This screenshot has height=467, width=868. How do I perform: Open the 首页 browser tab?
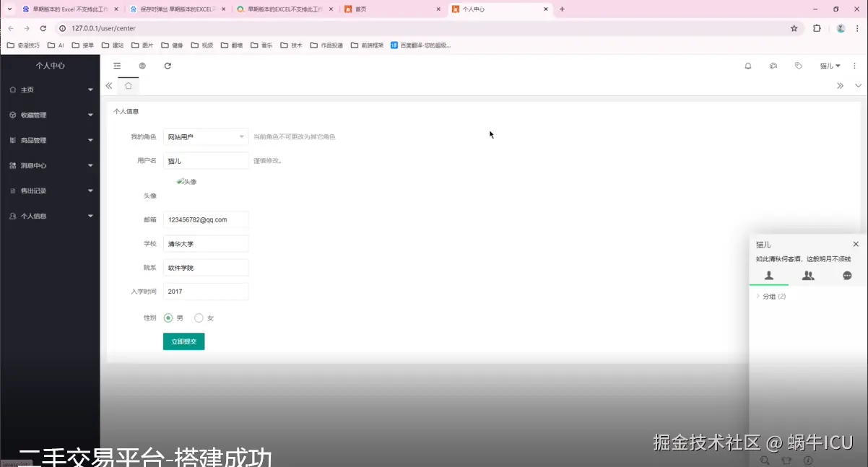click(393, 9)
